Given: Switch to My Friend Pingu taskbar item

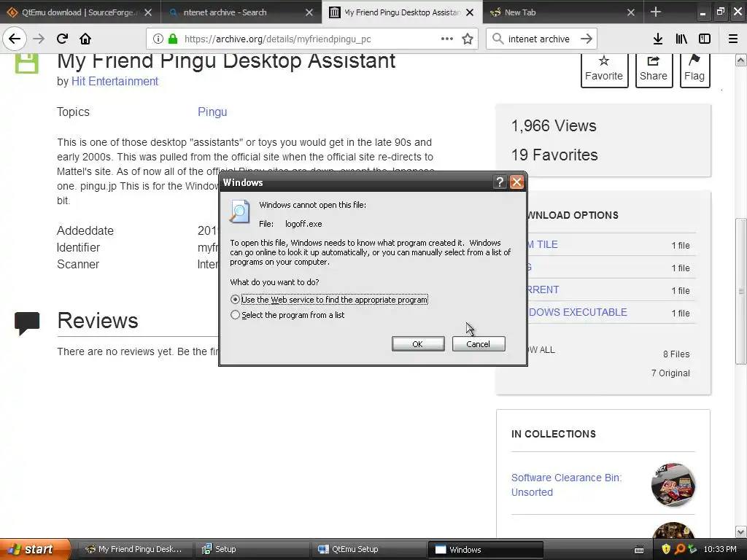Looking at the screenshot, I should click(134, 549).
